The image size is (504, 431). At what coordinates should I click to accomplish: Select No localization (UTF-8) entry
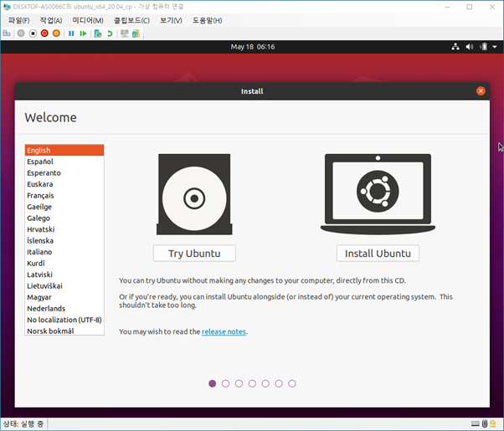tap(64, 320)
